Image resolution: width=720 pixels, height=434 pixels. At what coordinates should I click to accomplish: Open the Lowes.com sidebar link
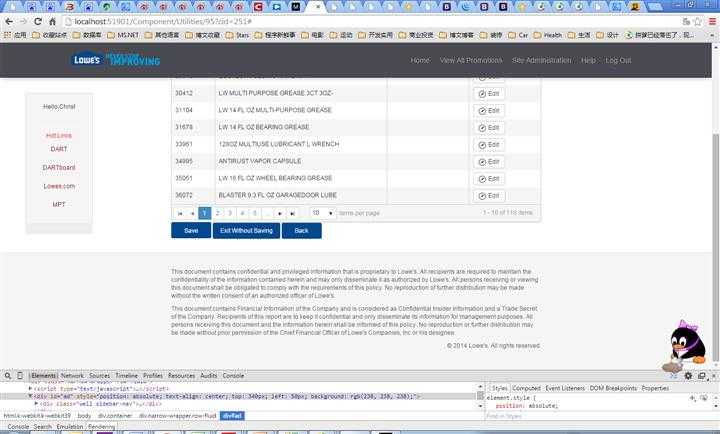click(x=59, y=186)
